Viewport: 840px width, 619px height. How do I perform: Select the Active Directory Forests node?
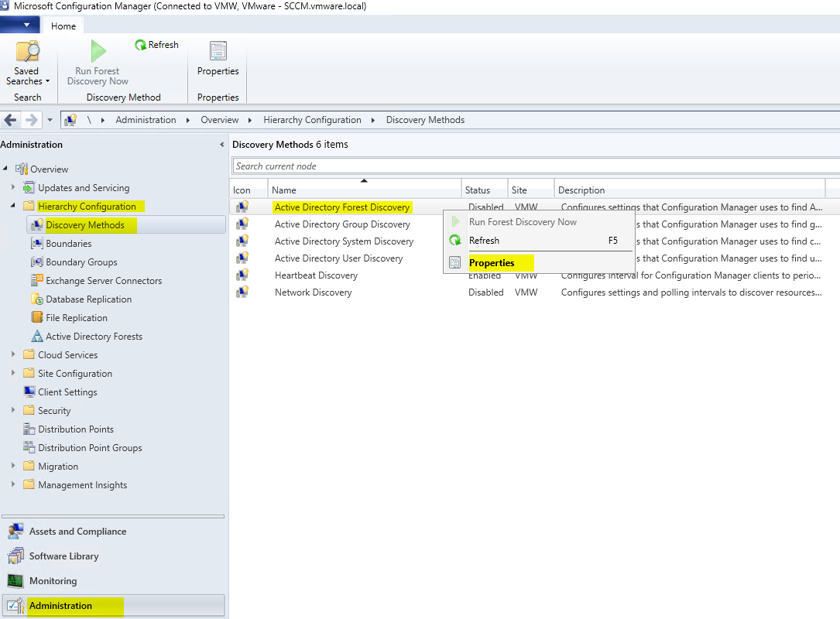94,337
